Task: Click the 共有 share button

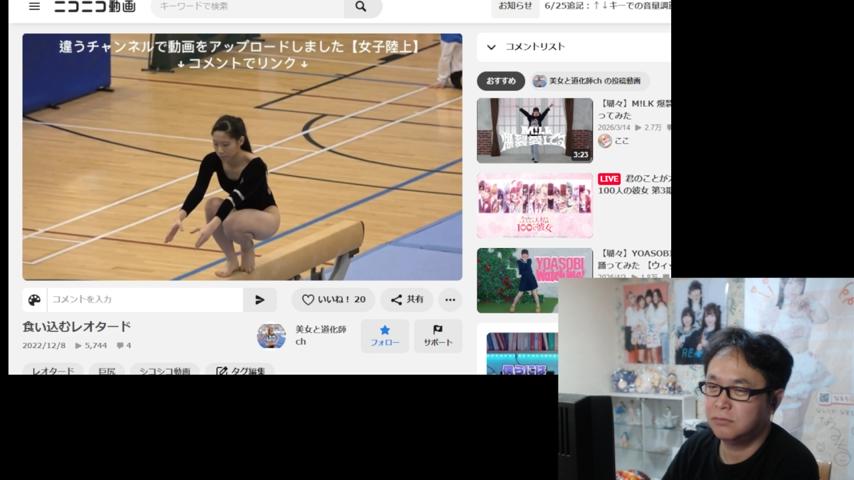Action: (x=407, y=300)
